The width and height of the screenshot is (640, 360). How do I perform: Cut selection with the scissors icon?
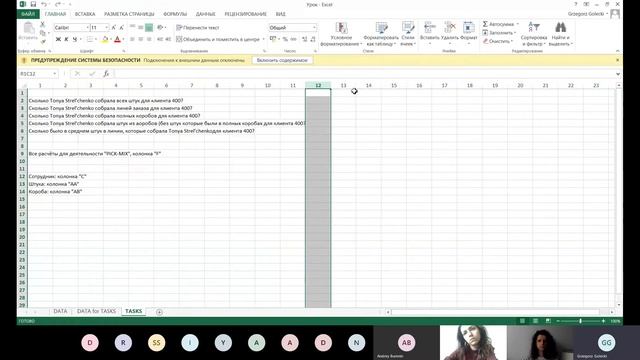click(x=42, y=24)
